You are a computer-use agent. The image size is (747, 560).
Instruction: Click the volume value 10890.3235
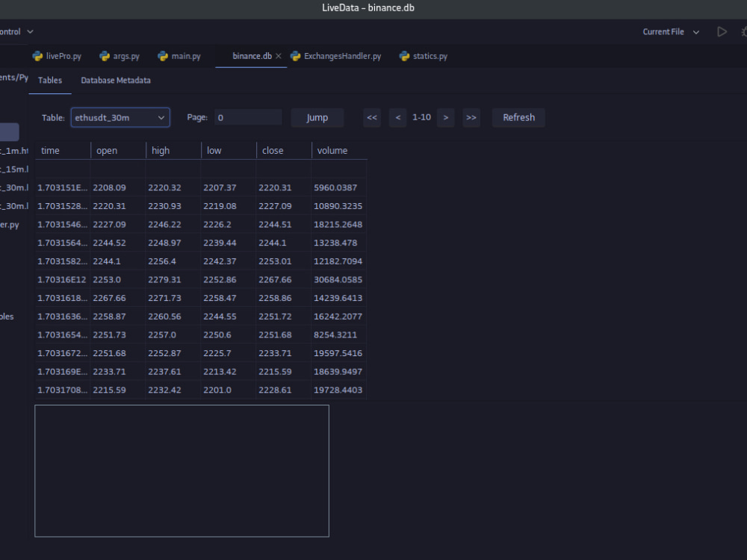[x=338, y=206]
